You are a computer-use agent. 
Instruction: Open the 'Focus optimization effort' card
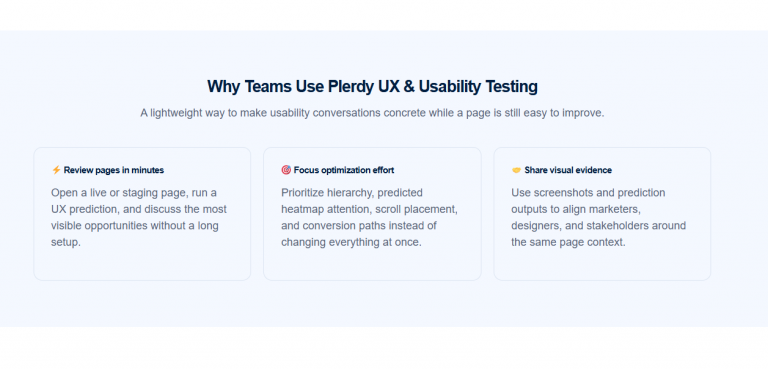point(372,214)
